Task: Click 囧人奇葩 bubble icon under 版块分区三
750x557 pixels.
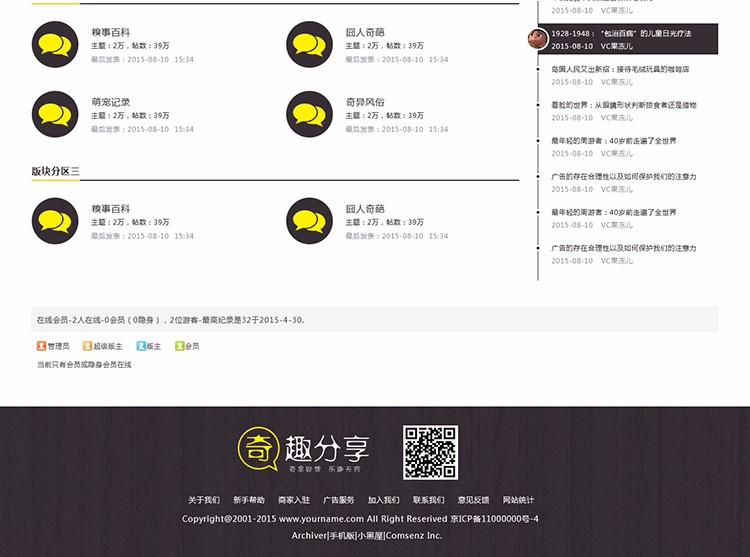Action: pyautogui.click(x=309, y=221)
